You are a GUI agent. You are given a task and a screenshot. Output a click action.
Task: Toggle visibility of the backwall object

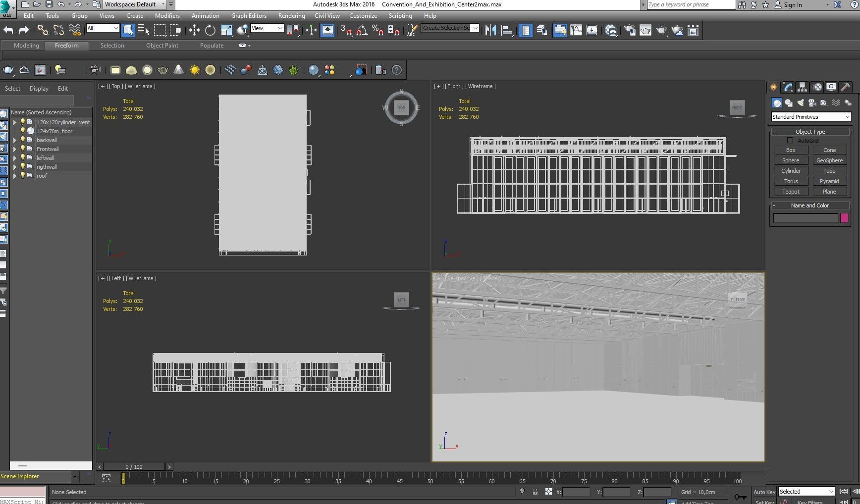click(x=22, y=140)
